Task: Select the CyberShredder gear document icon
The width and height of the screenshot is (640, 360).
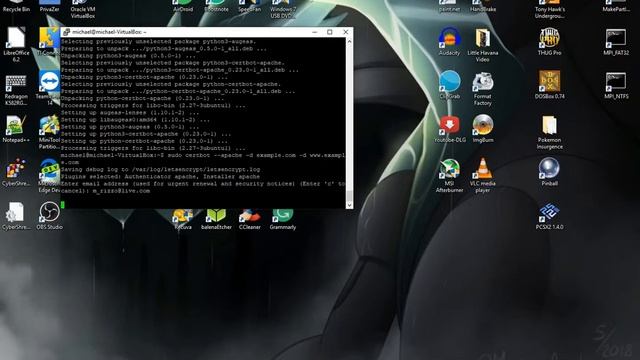Action: tap(16, 216)
